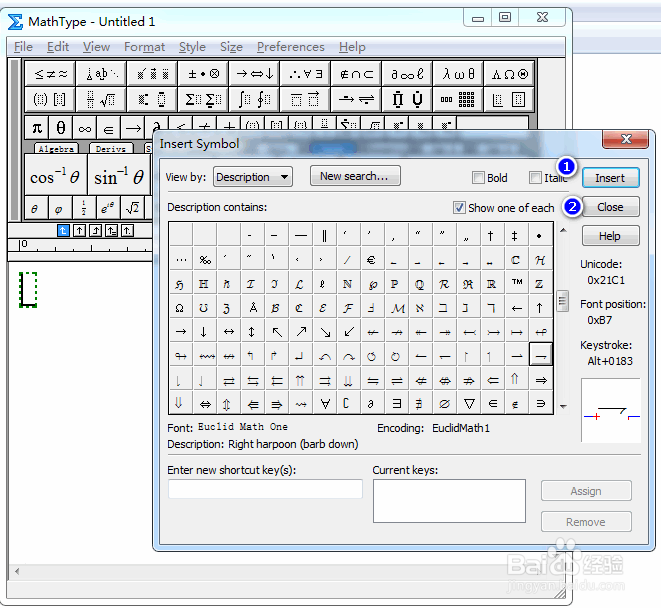This screenshot has width=661, height=608.
Task: Open the Preferences menu
Action: (291, 47)
